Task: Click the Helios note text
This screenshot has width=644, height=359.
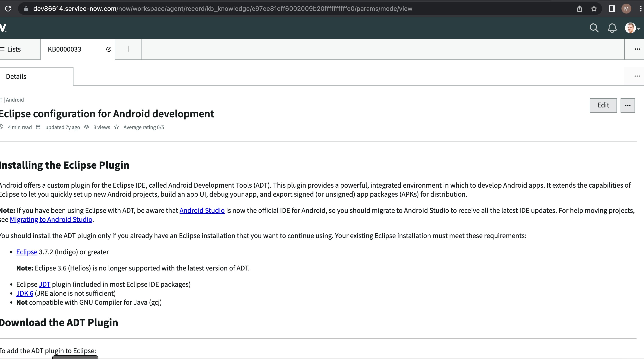Action: click(x=133, y=268)
